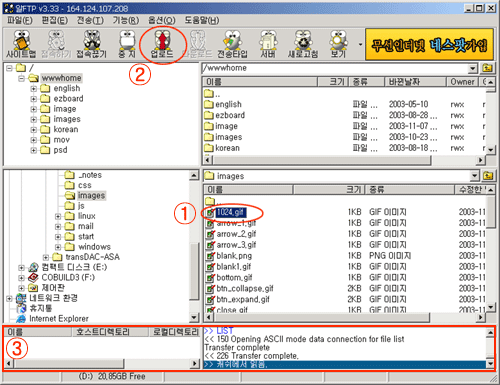Open the 사이트맵 site map tool

click(x=21, y=44)
